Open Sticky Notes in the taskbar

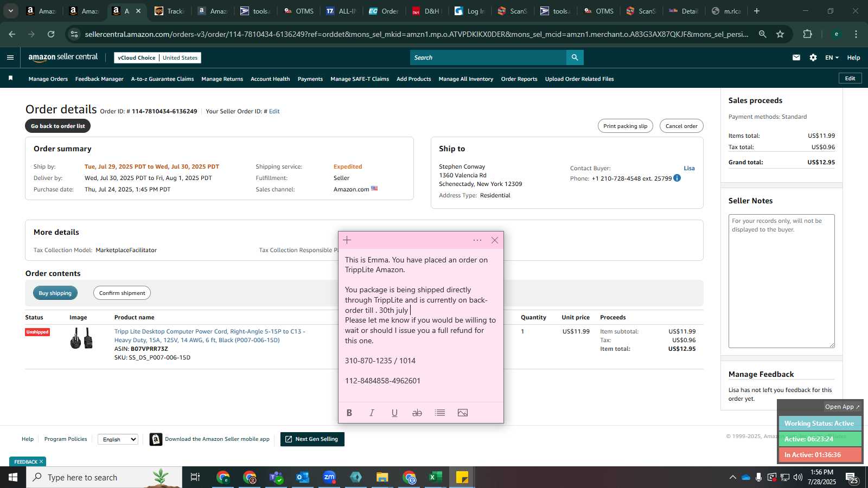[x=462, y=477]
